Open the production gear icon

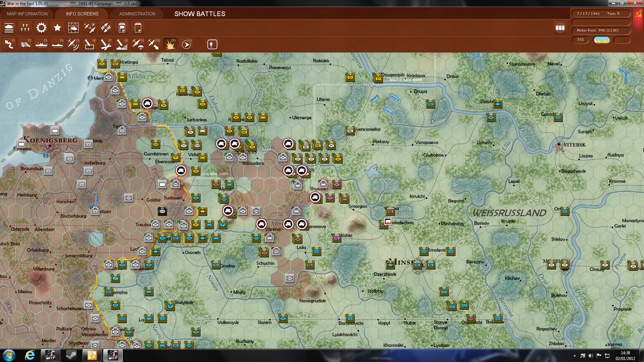(x=41, y=28)
